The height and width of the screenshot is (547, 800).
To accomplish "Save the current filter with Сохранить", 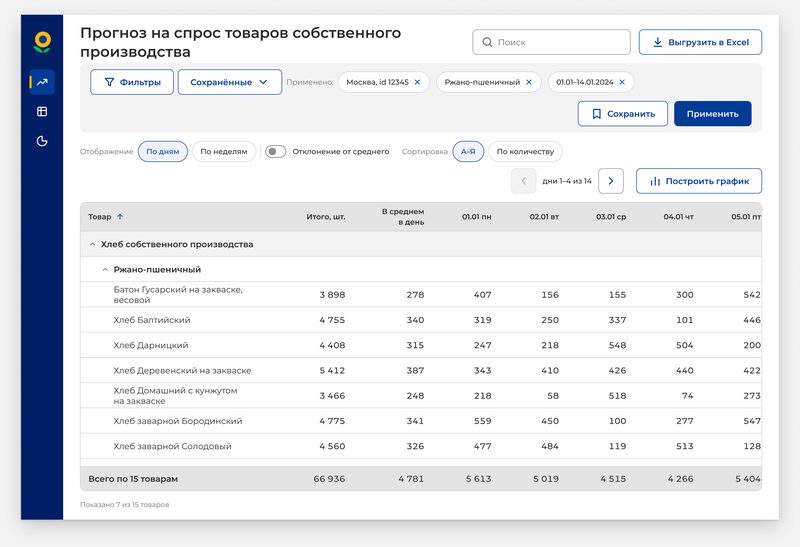I will pyautogui.click(x=622, y=114).
